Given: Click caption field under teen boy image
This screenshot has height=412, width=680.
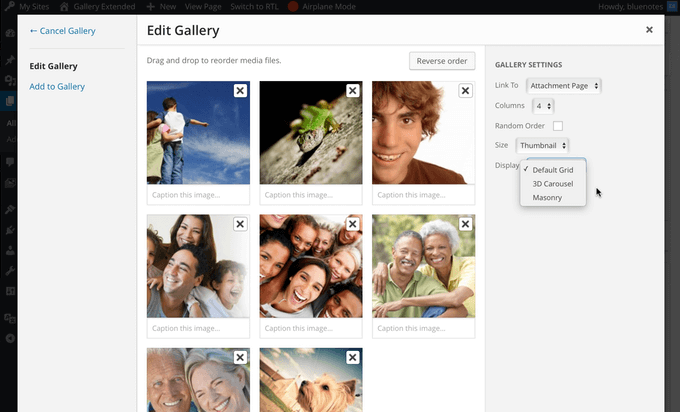Looking at the screenshot, I should coord(423,195).
